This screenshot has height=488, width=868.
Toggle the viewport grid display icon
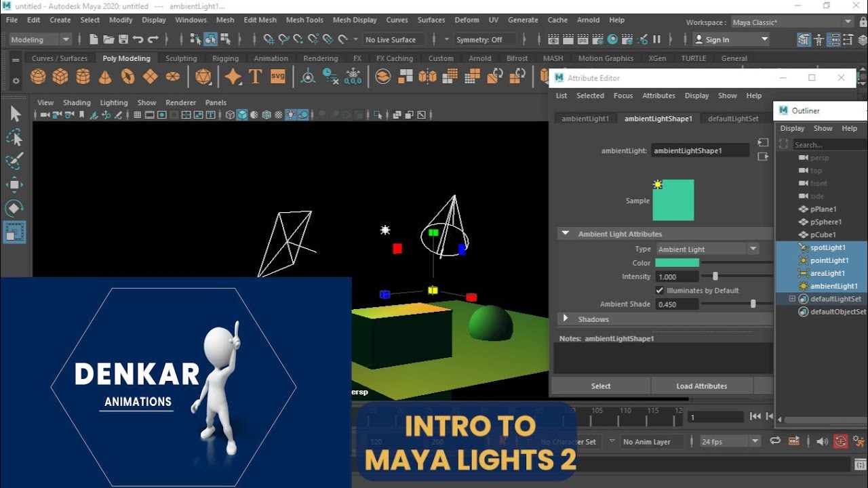click(138, 115)
